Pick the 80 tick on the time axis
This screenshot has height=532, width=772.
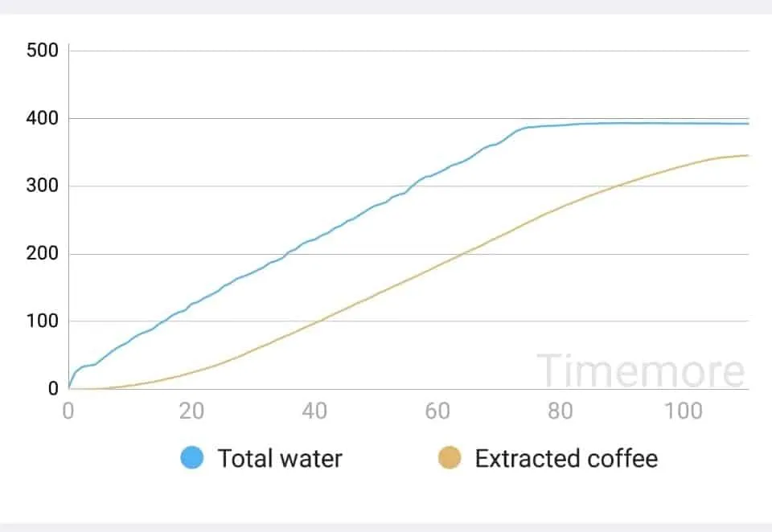tap(561, 411)
